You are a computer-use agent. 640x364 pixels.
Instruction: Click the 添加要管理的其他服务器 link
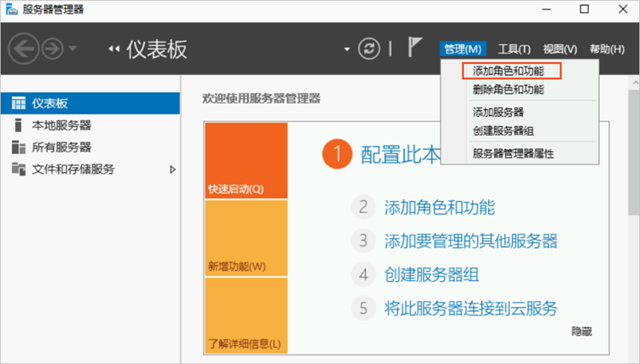point(470,240)
